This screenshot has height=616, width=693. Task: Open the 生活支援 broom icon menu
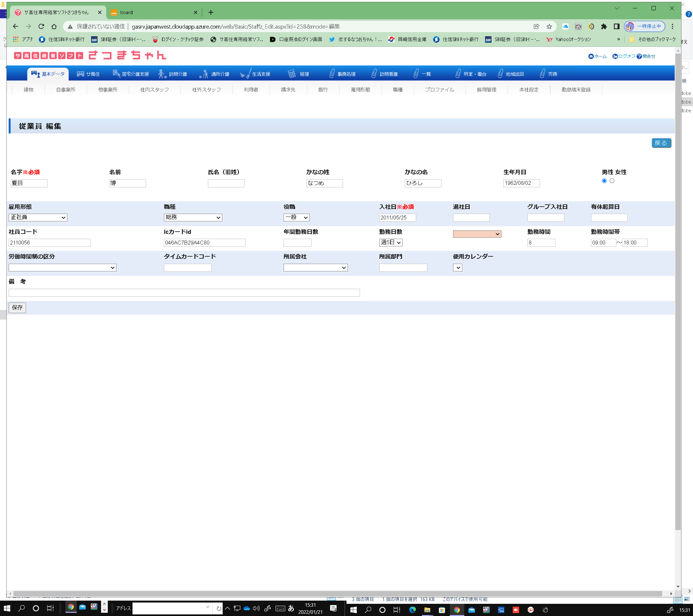tap(245, 73)
